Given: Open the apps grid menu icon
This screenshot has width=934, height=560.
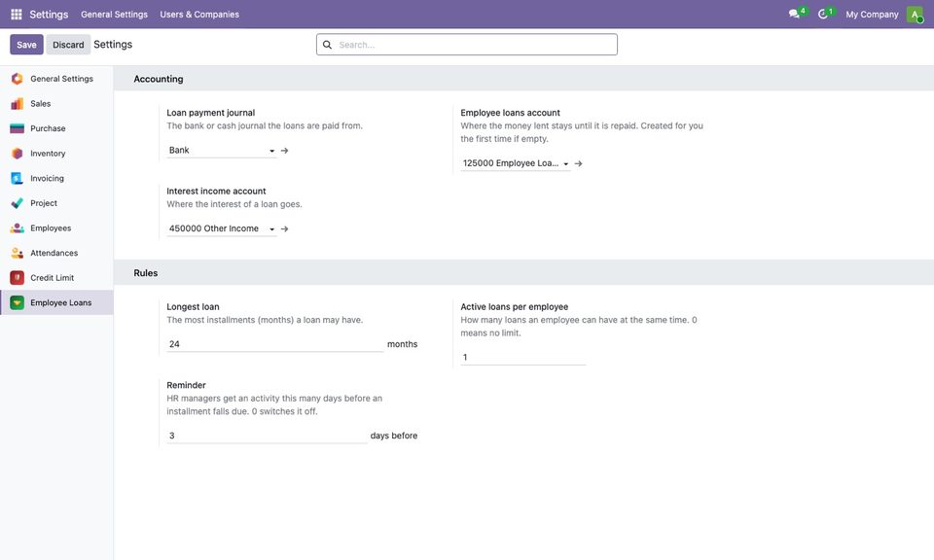Looking at the screenshot, I should point(17,14).
